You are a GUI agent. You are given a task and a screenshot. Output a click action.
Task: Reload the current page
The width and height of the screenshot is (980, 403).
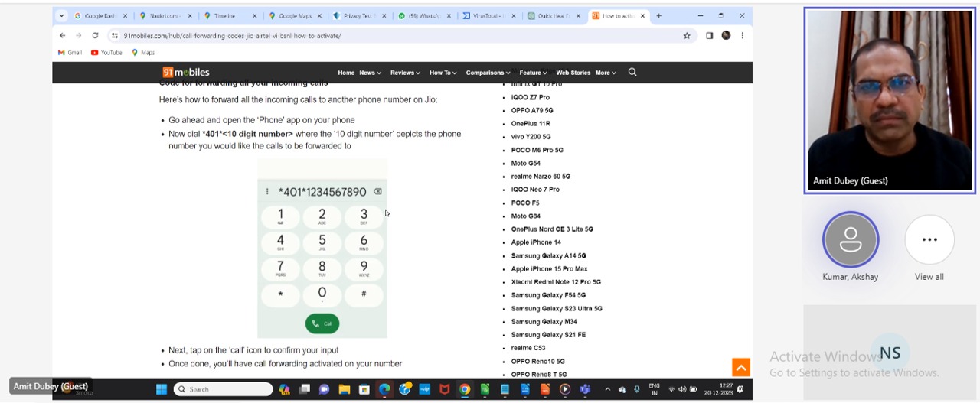click(x=95, y=35)
